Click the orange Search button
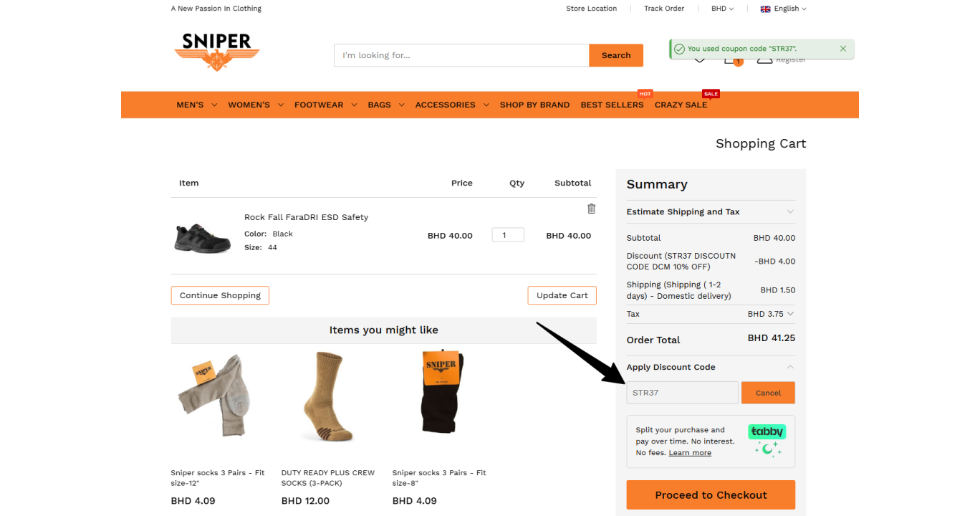 pyautogui.click(x=616, y=55)
